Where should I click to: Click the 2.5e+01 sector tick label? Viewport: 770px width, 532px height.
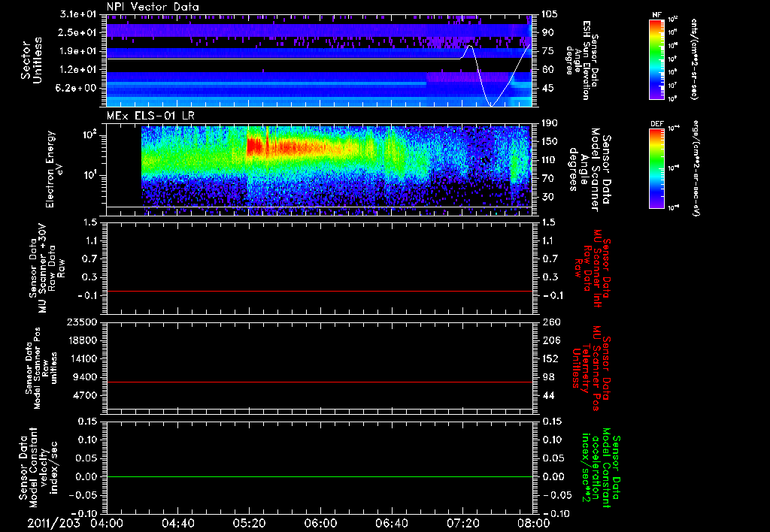78,32
